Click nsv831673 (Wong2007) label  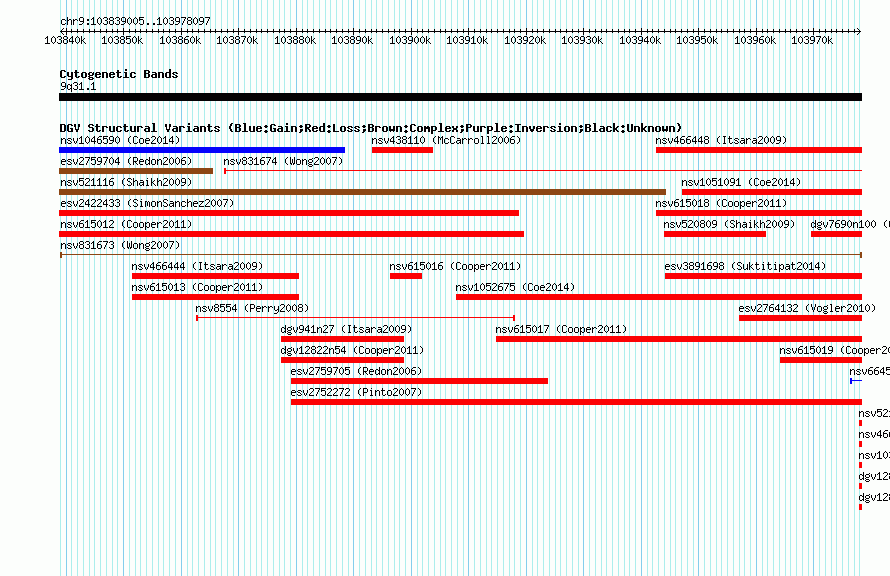pyautogui.click(x=120, y=245)
